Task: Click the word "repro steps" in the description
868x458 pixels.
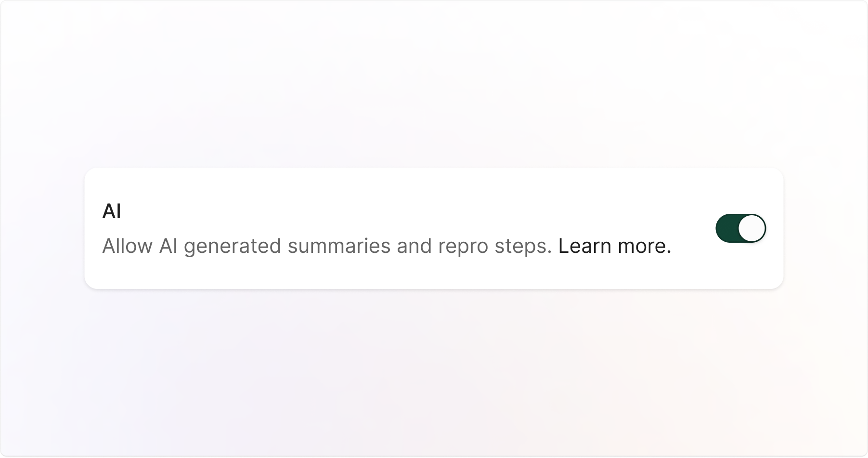Action: coord(495,246)
